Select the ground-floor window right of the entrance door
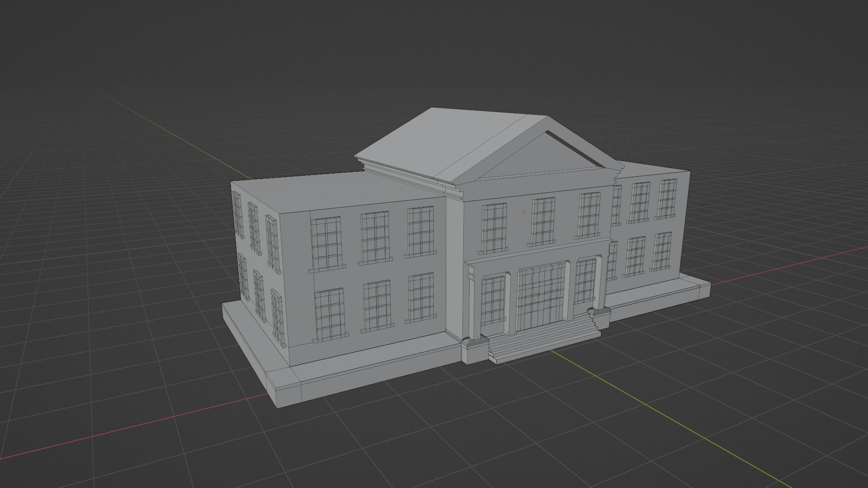This screenshot has height=488, width=868. tap(585, 281)
